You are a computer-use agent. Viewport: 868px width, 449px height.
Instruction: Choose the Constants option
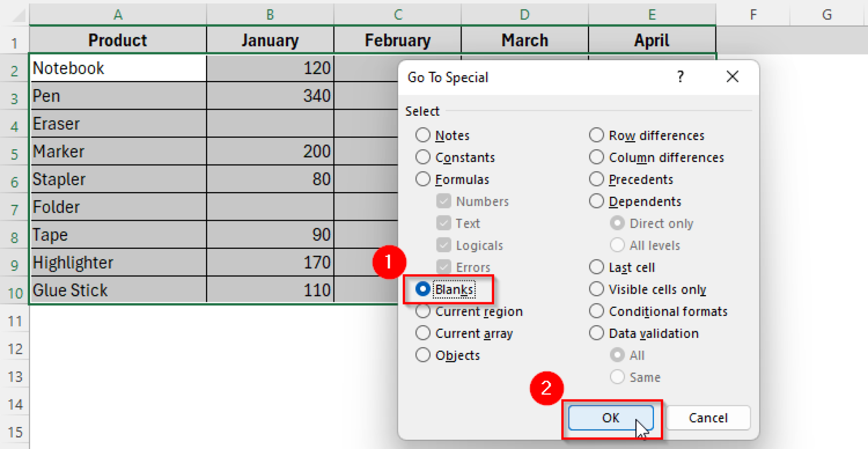pyautogui.click(x=423, y=157)
